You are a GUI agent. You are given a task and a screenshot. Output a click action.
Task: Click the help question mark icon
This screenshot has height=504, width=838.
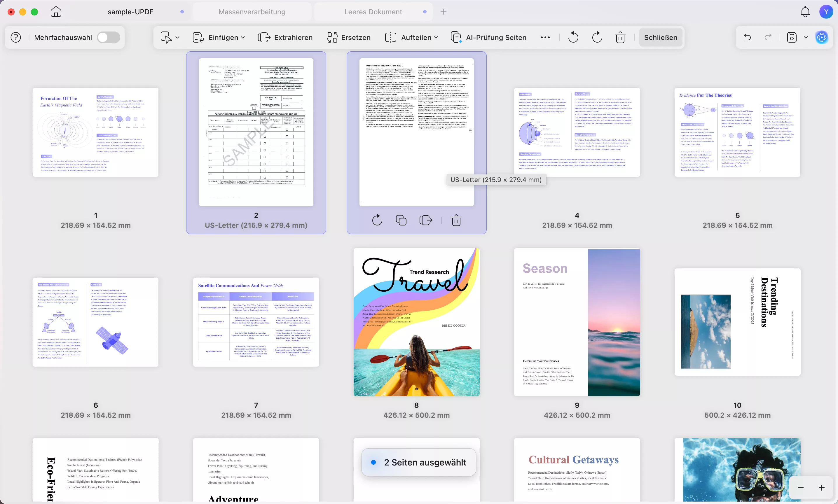(16, 37)
